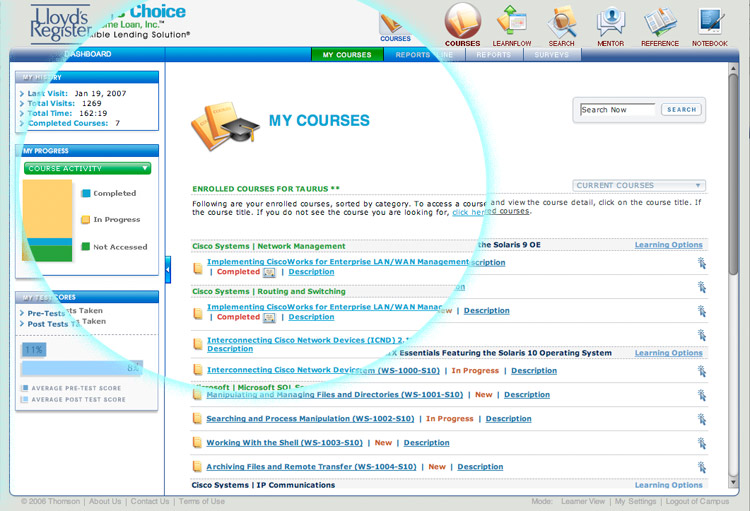750x511 pixels.
Task: Click pin icon on Searching and Process Manipulation row
Action: [x=702, y=419]
